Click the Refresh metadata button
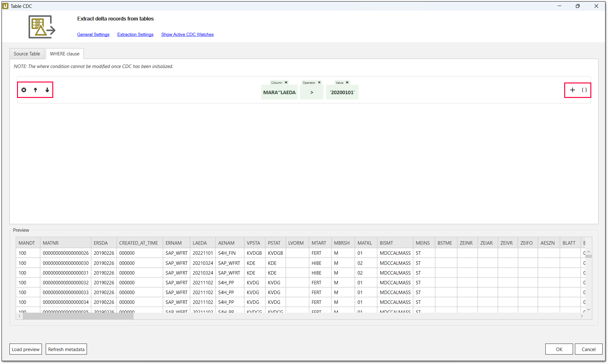The width and height of the screenshot is (608, 364). click(66, 349)
